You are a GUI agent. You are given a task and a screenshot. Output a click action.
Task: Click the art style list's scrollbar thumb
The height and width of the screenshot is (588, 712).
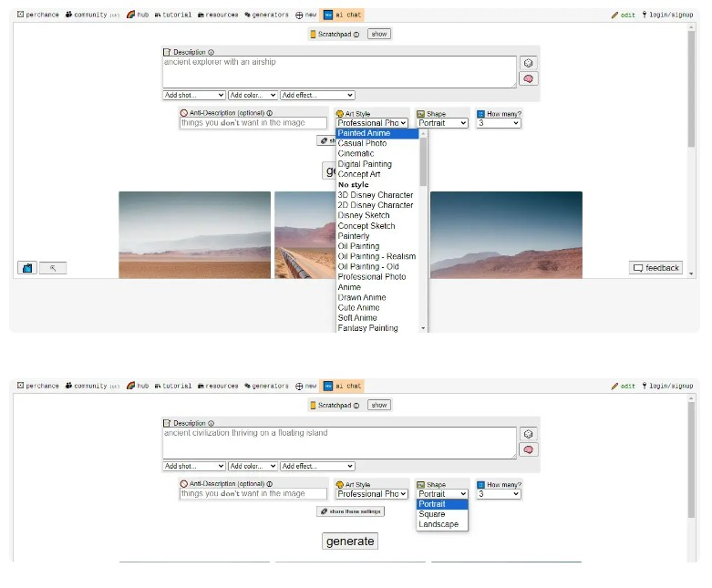click(423, 161)
